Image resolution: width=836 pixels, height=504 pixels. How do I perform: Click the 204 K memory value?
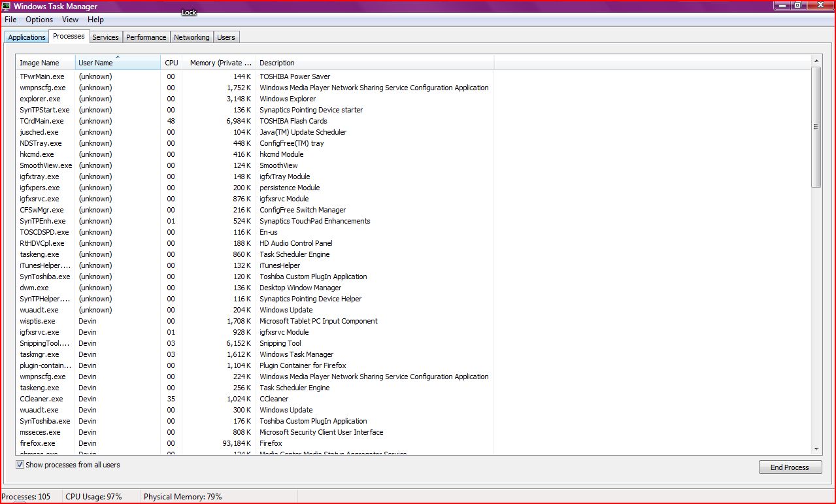click(x=242, y=310)
